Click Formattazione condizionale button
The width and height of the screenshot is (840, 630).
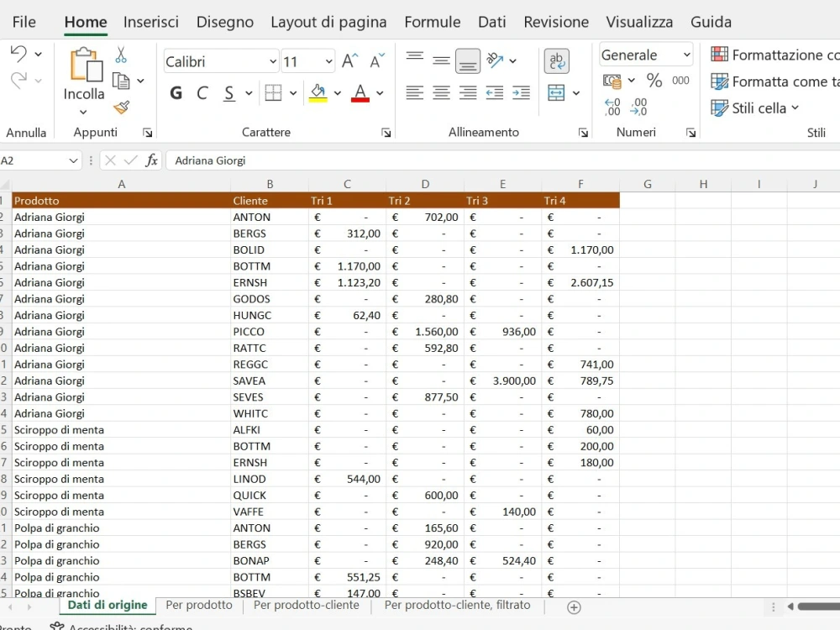pos(774,55)
